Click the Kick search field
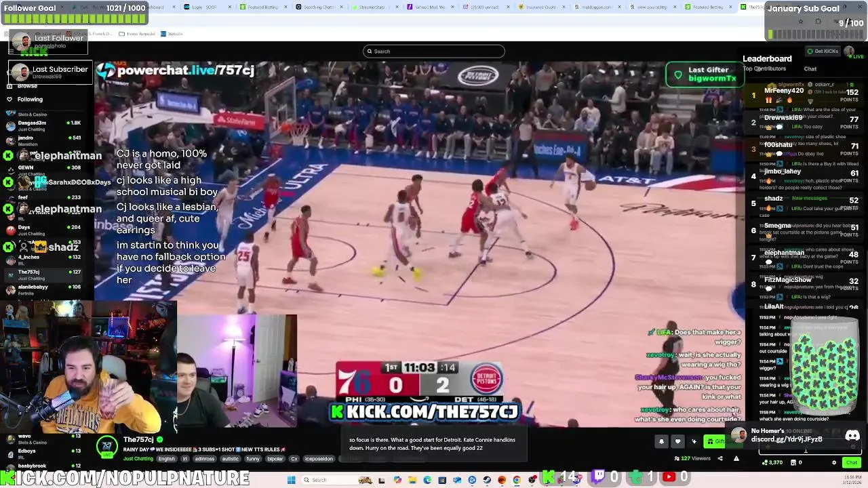This screenshot has width=868, height=488. point(434,52)
